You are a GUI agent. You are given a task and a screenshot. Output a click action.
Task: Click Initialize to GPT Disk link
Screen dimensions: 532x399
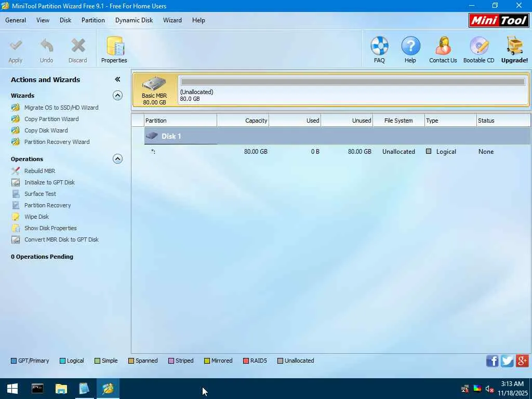(x=49, y=182)
